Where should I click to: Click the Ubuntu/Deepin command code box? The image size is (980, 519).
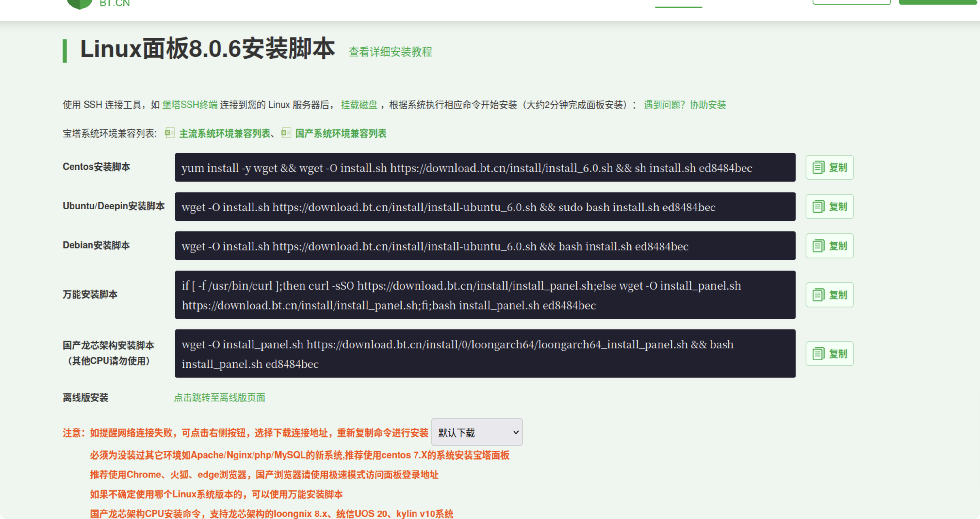[x=485, y=207]
